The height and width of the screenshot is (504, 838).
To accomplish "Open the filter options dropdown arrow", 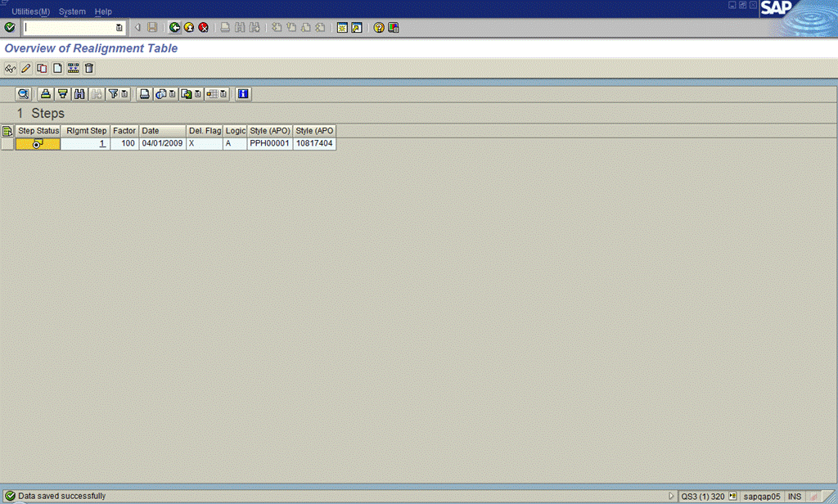I will click(124, 94).
